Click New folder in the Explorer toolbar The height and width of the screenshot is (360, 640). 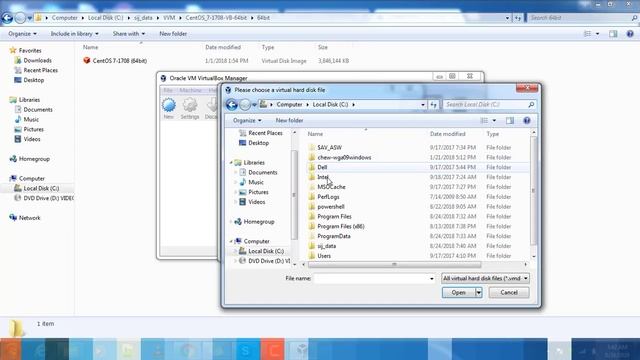[173, 34]
